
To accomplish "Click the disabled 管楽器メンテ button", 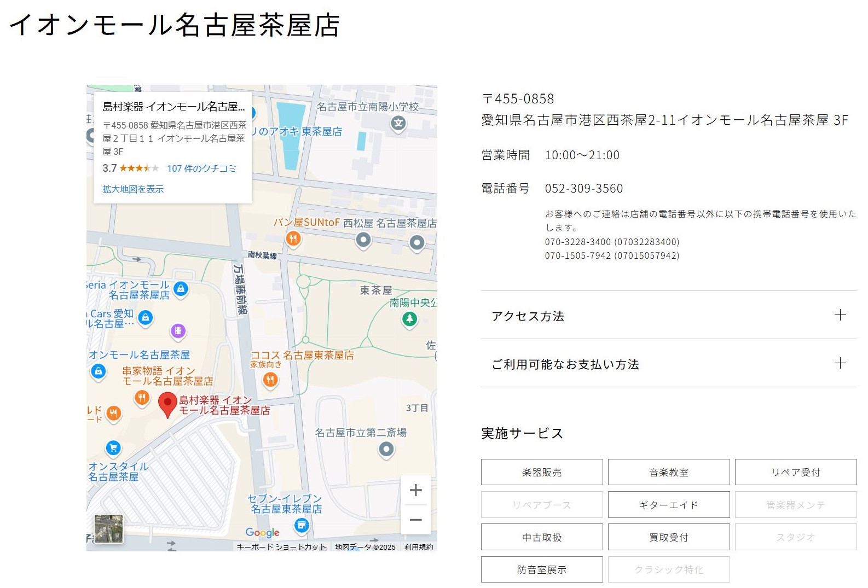I will [796, 505].
